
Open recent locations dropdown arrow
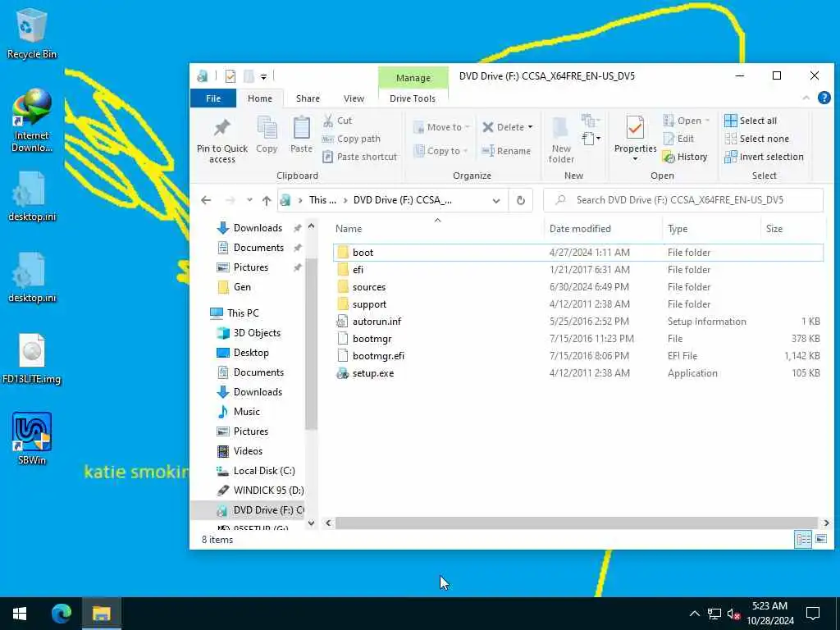coord(249,200)
